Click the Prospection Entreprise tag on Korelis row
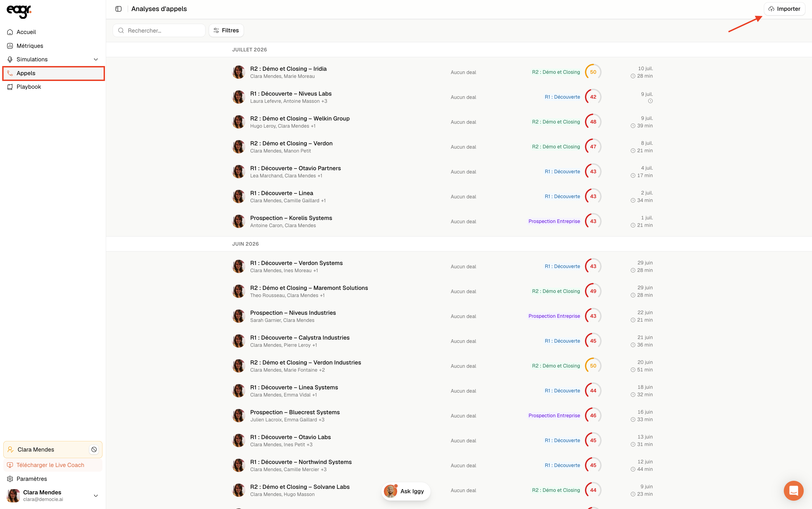 point(554,221)
